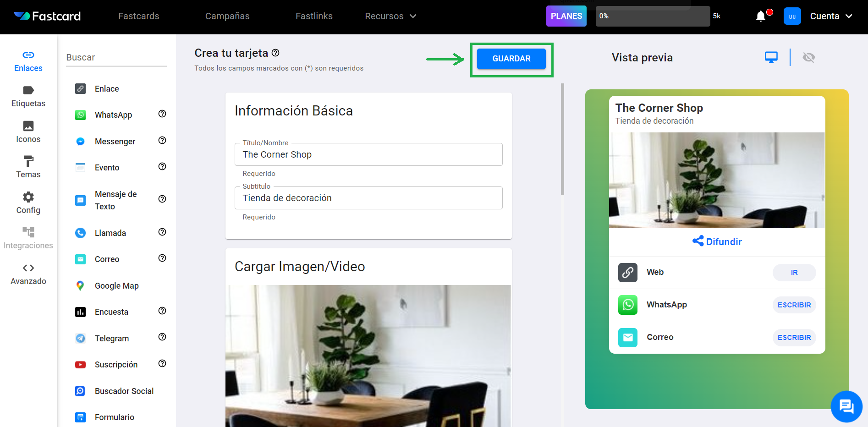This screenshot has width=868, height=427.
Task: Click the Web link icon in preview
Action: (628, 273)
